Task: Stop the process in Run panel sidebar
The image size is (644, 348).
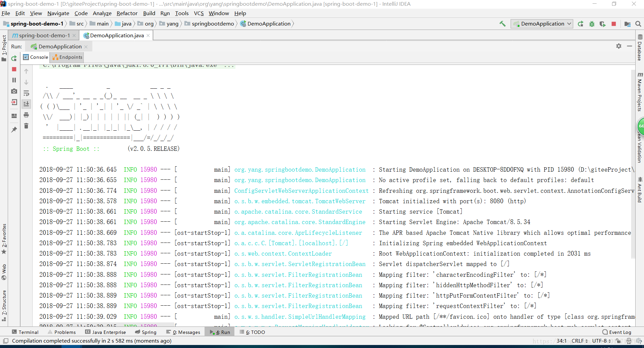Action: [x=14, y=69]
